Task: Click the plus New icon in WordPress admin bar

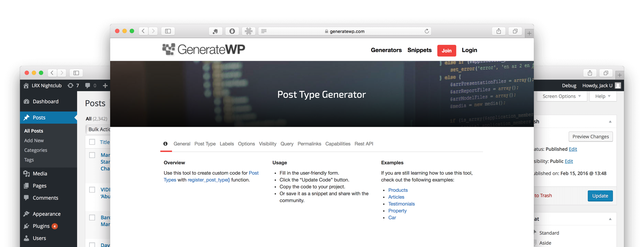Action: point(105,86)
